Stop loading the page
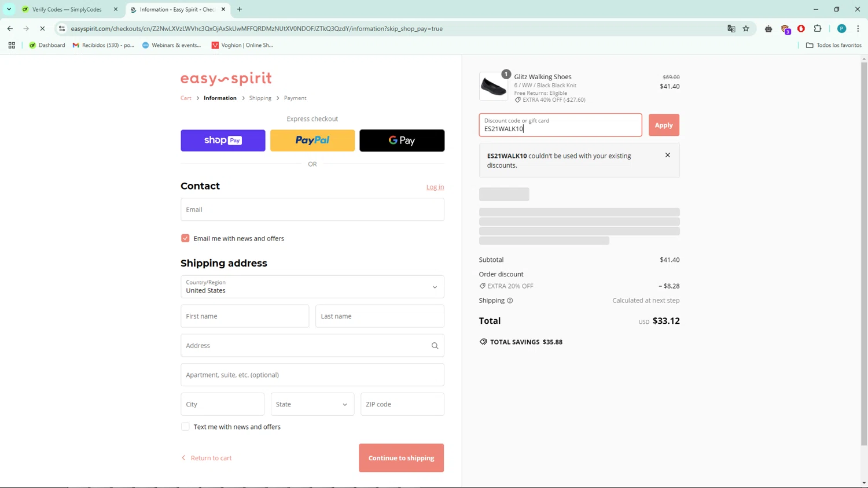Image resolution: width=868 pixels, height=488 pixels. (42, 28)
